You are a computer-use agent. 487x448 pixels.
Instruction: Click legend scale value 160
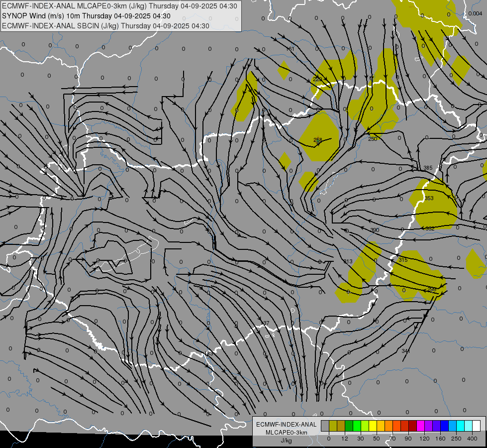click(440, 439)
